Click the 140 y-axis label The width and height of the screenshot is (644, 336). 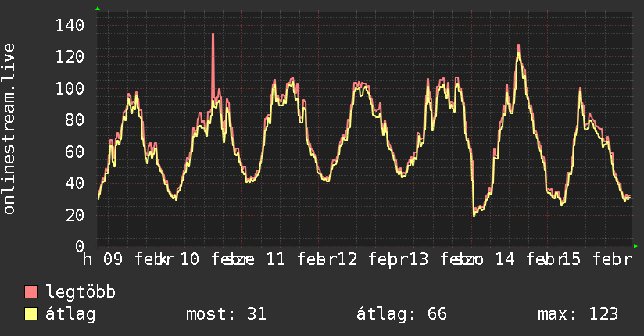pos(70,26)
